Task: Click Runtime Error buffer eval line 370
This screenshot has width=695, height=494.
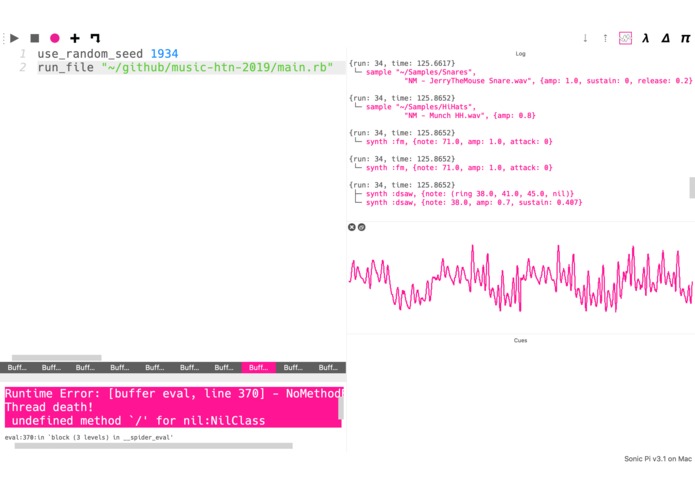Action: tap(173, 393)
